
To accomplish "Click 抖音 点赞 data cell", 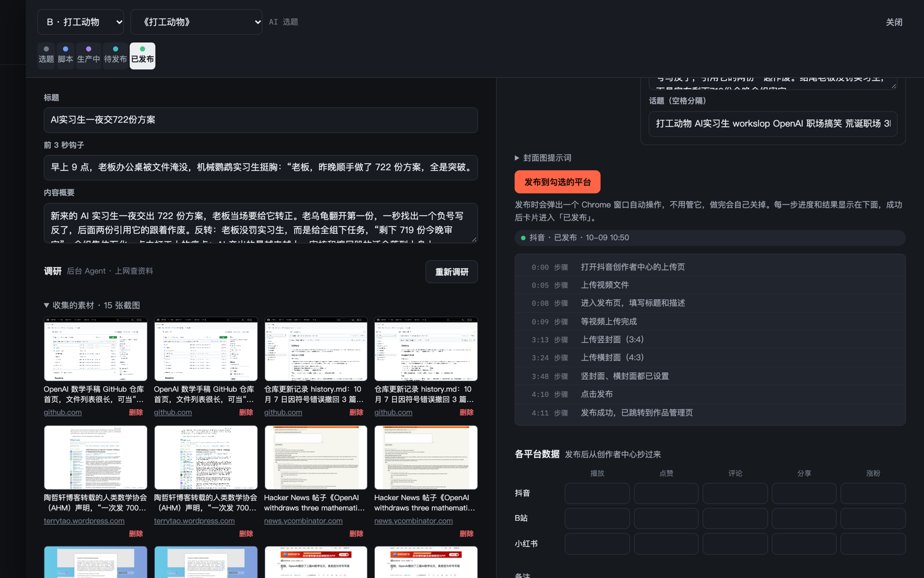I will coord(666,494).
